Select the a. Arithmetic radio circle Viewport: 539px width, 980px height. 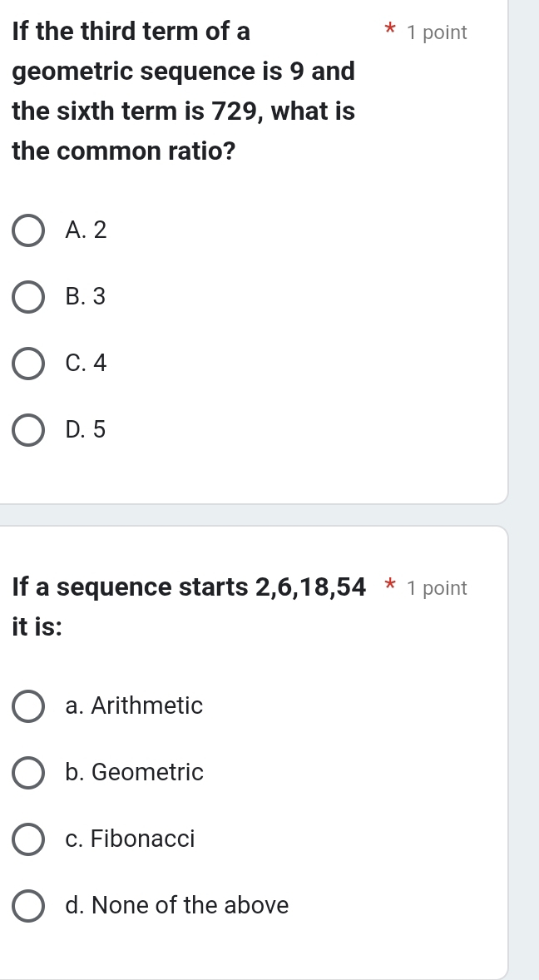(x=29, y=707)
